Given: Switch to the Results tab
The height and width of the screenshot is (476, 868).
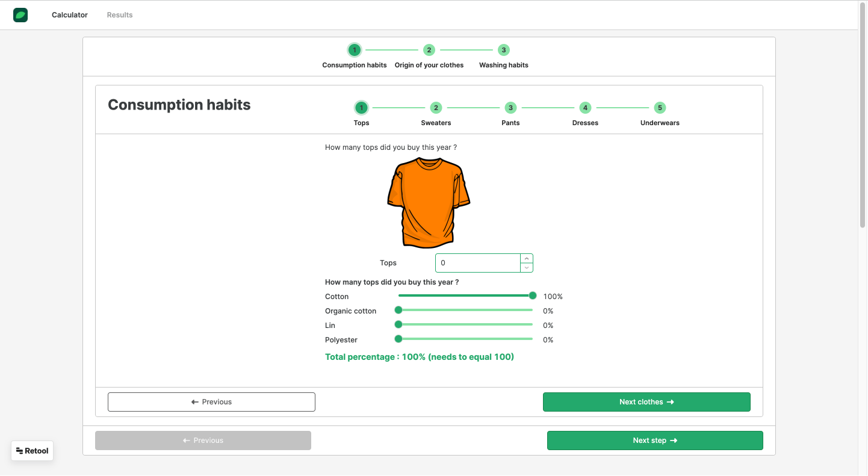Looking at the screenshot, I should pos(120,15).
